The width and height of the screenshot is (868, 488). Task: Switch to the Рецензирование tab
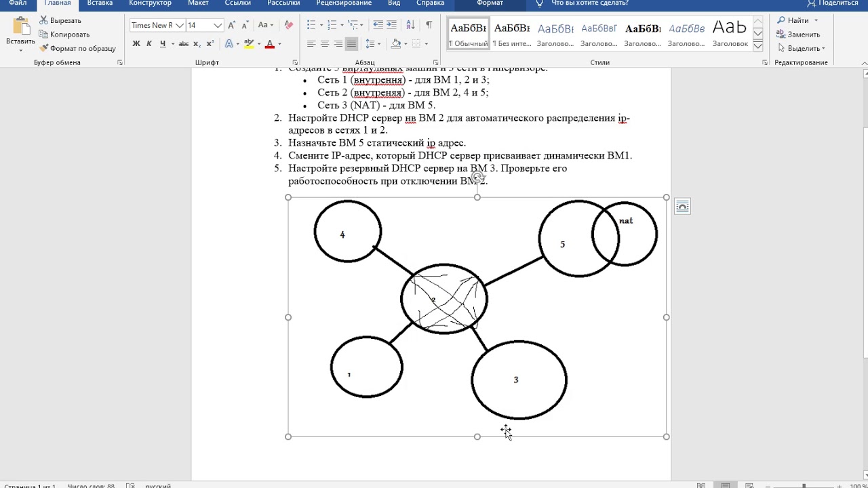click(344, 3)
